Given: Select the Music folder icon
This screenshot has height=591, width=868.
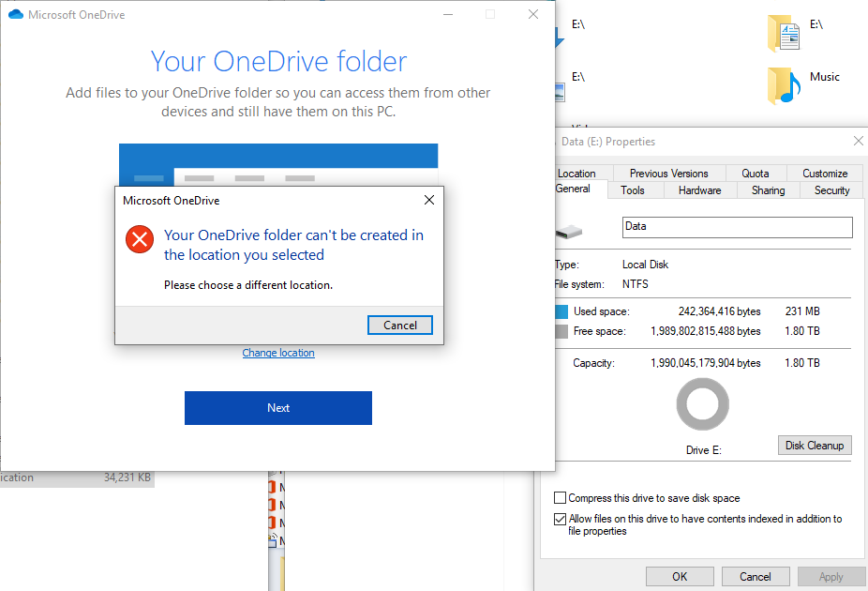Looking at the screenshot, I should (784, 86).
